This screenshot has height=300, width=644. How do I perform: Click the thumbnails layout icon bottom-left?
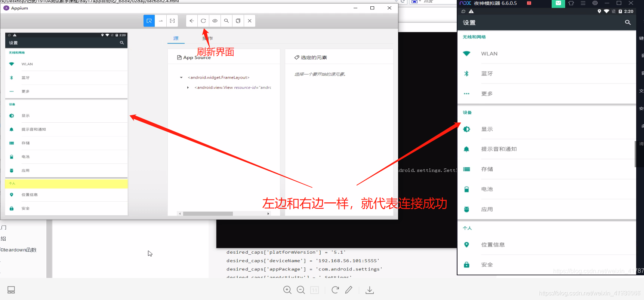pyautogui.click(x=11, y=290)
